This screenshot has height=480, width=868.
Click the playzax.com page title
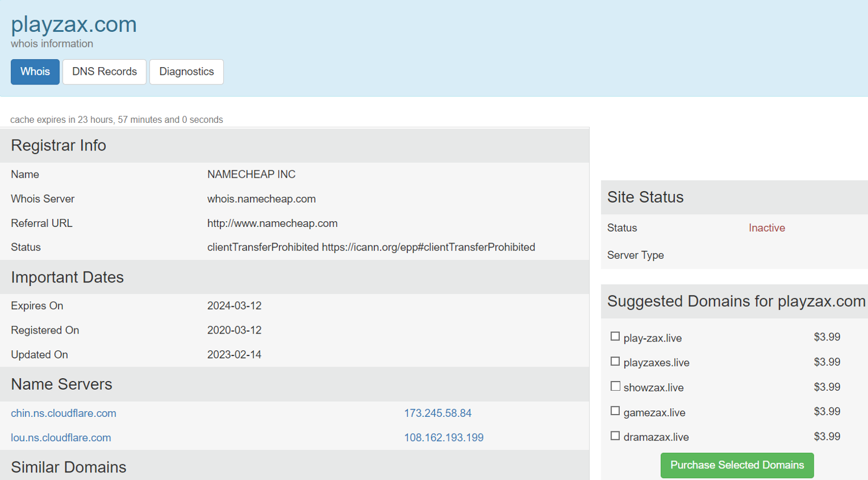click(x=74, y=24)
